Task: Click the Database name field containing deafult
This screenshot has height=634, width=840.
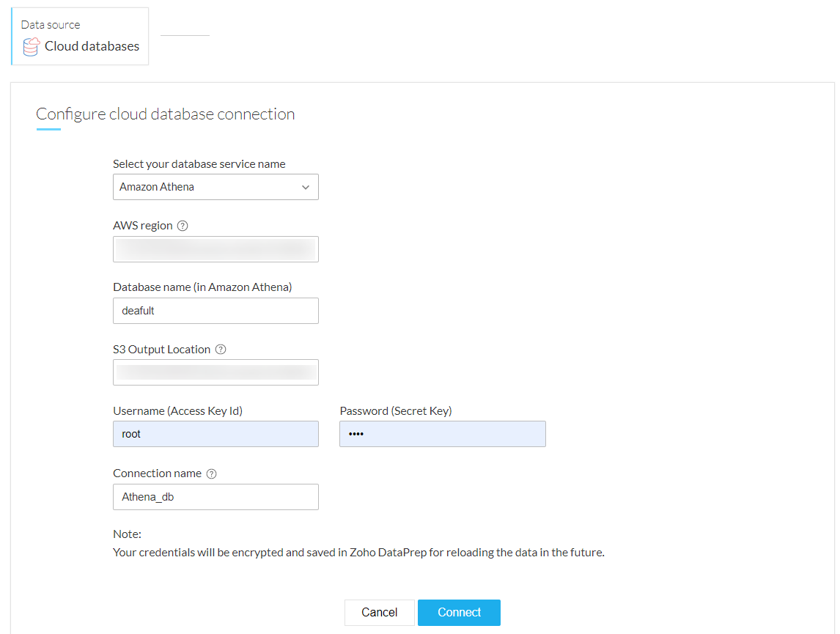Action: (215, 311)
